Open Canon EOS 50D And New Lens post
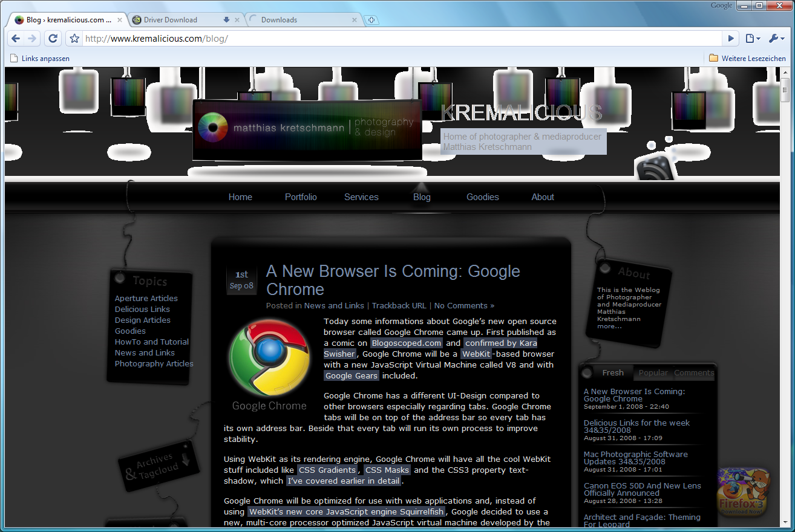795x532 pixels. (x=643, y=490)
